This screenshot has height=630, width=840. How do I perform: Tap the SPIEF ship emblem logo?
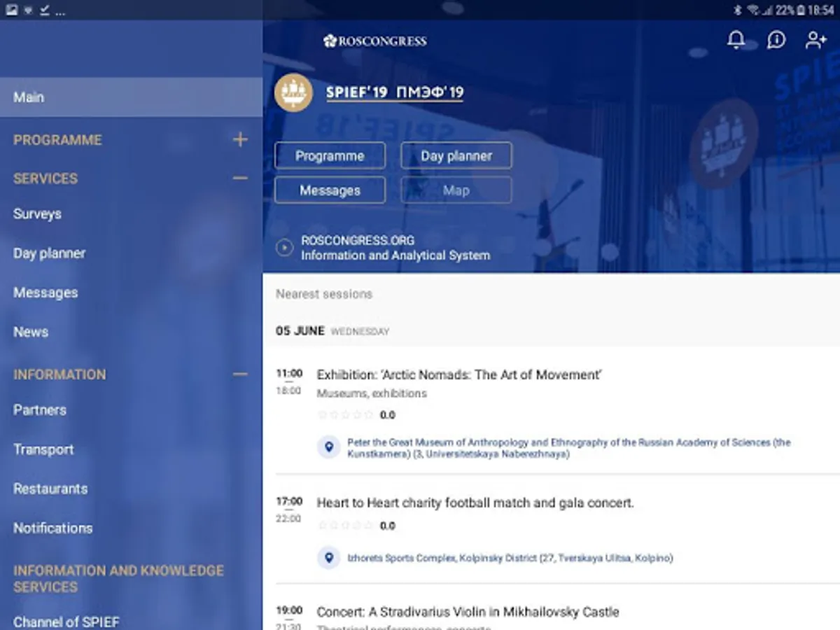click(x=293, y=92)
